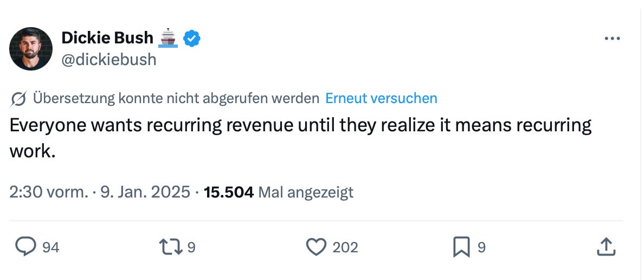
Task: Click the translation failed message text
Action: click(176, 98)
